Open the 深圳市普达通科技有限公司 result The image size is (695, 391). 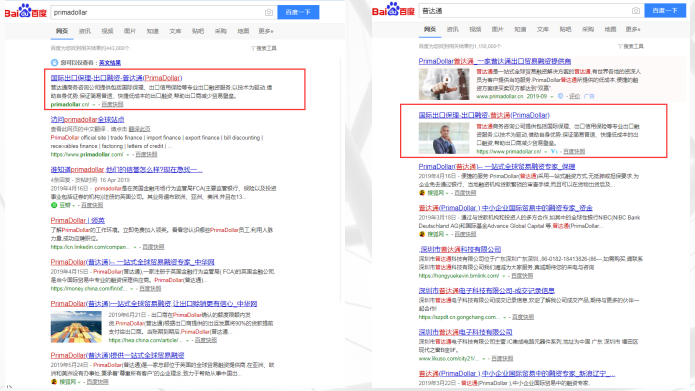click(x=460, y=250)
